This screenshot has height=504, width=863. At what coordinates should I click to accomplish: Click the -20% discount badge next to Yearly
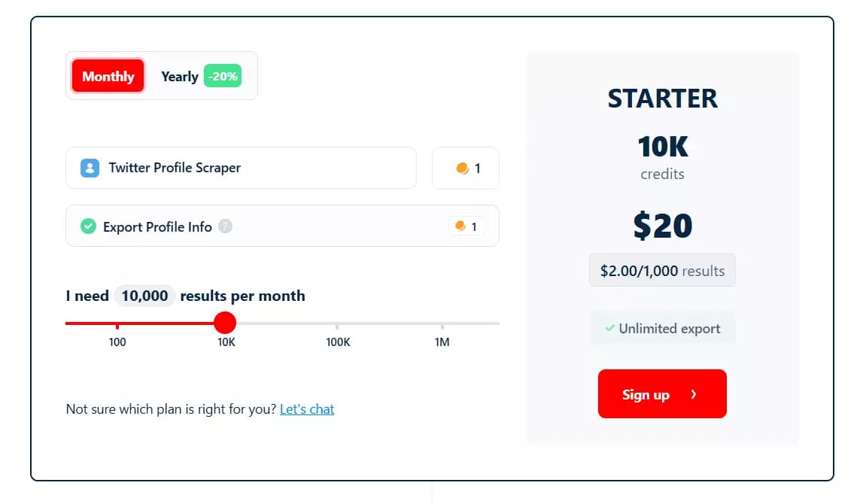coord(223,76)
